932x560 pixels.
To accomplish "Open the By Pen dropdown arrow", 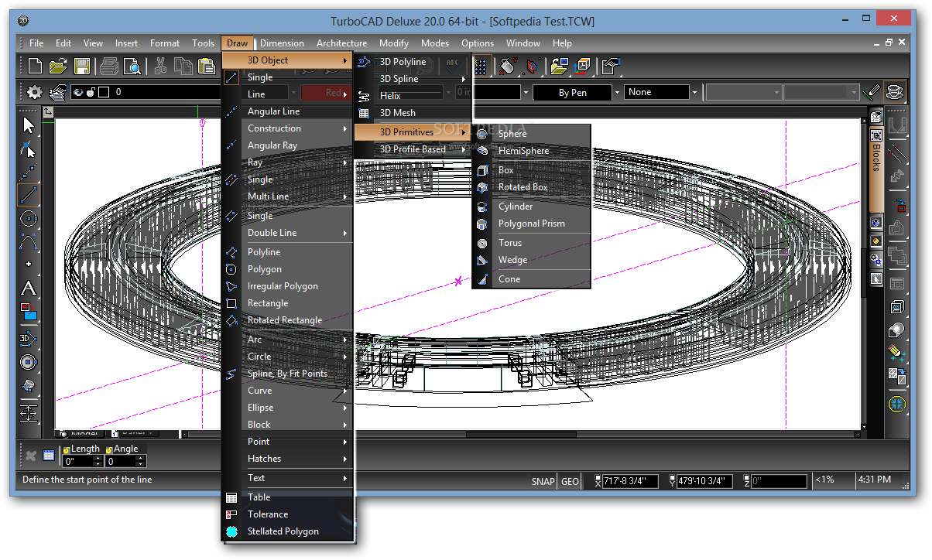I will click(x=617, y=92).
